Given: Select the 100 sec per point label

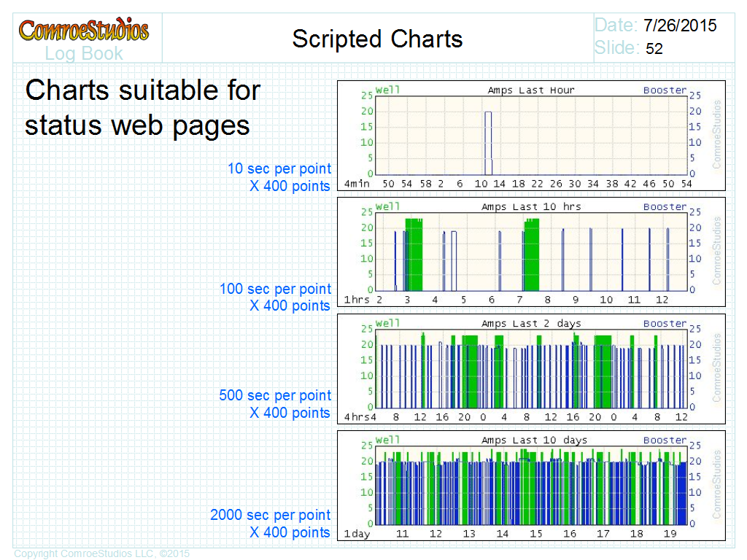Looking at the screenshot, I should [x=275, y=289].
